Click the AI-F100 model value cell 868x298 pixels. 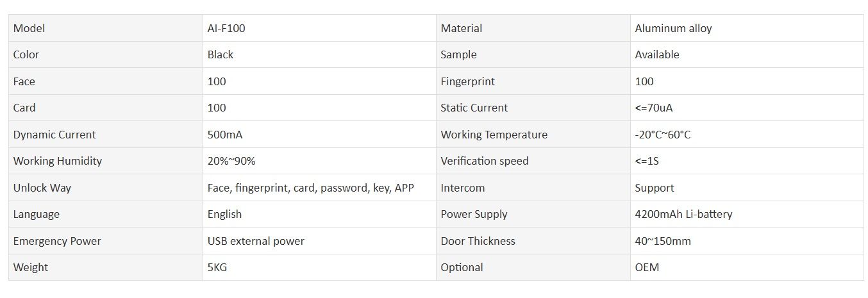[x=319, y=28]
